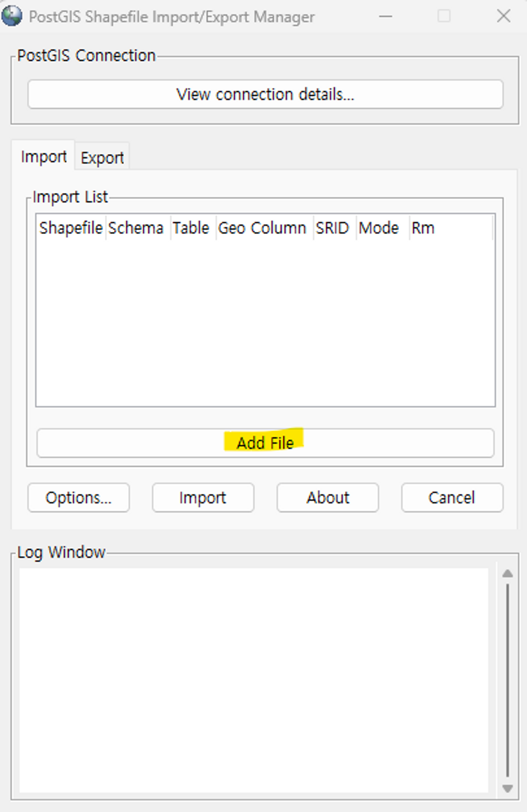The height and width of the screenshot is (812, 527).
Task: Click the Rm column header
Action: pyautogui.click(x=451, y=227)
